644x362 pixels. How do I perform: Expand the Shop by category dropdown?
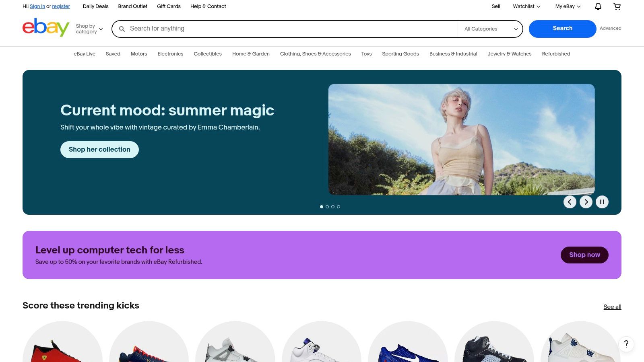(89, 29)
